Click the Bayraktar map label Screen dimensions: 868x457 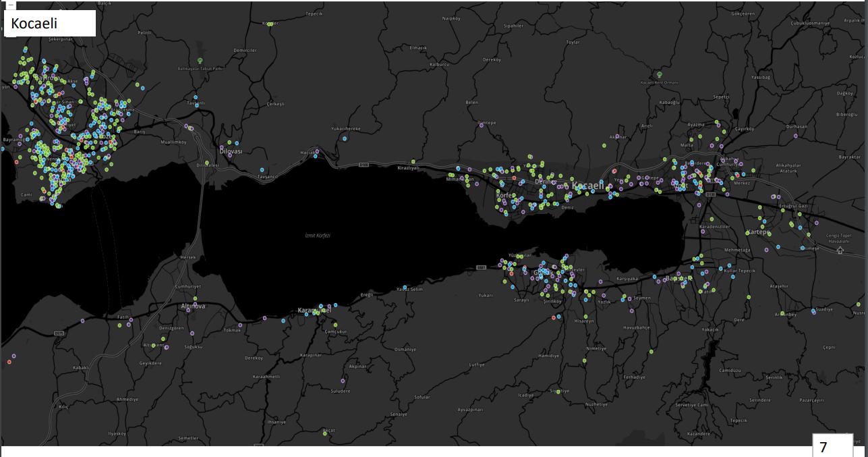click(850, 156)
